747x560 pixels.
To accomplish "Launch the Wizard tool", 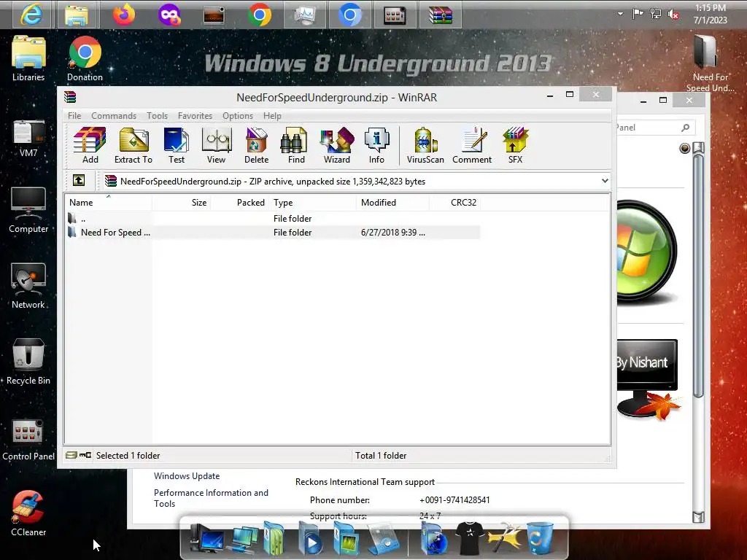I will 337,146.
